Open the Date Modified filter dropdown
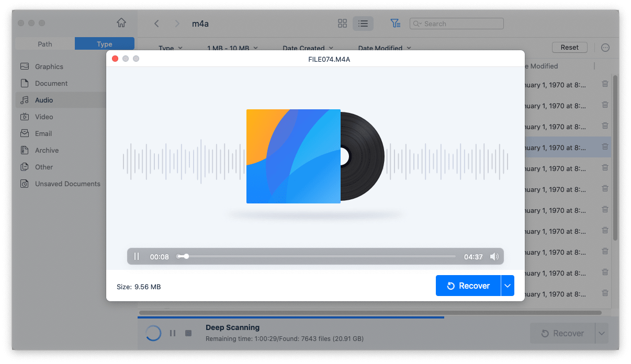Viewport: 631px width, 364px height. click(385, 48)
